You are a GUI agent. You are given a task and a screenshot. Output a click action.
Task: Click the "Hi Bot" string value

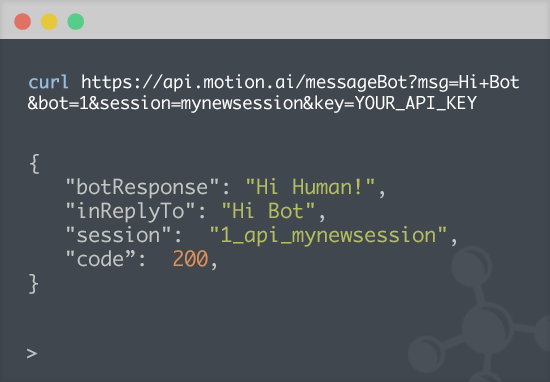tap(268, 211)
